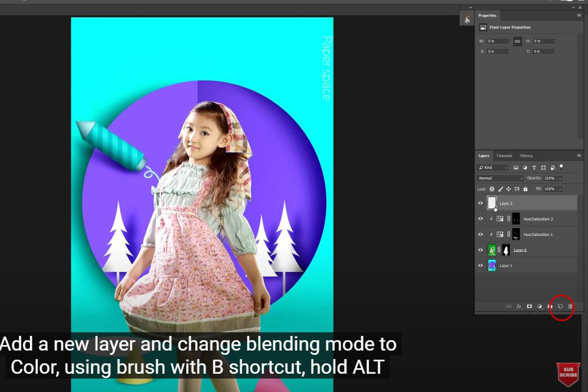Click Hue/Saturation 2 adjustment icon
The height and width of the screenshot is (392, 588).
[x=500, y=219]
